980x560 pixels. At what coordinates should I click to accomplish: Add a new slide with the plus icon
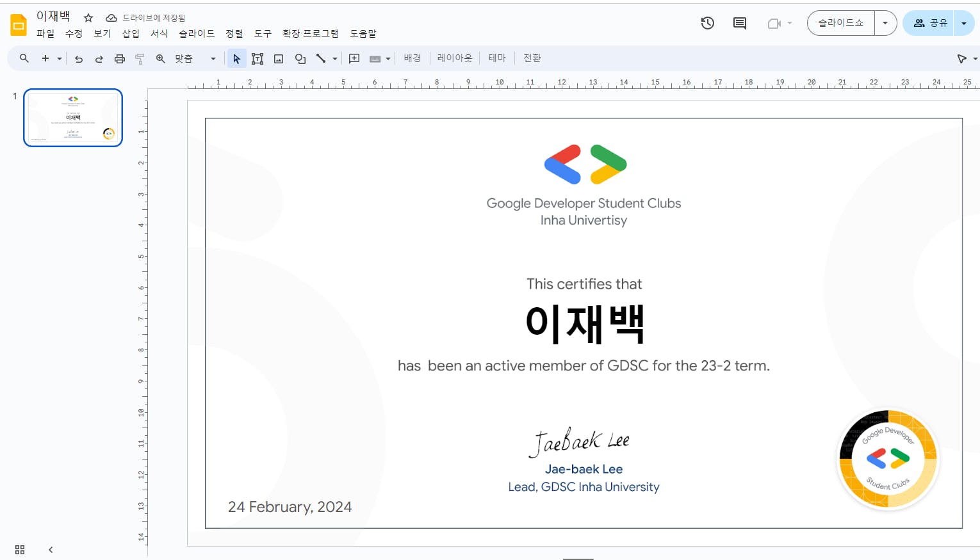point(45,58)
